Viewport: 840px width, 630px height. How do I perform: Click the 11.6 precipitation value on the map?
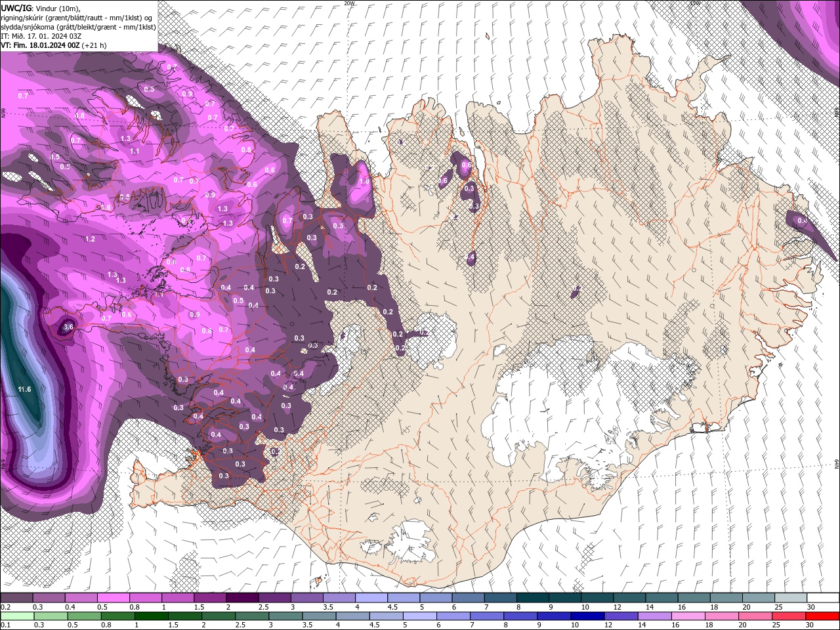point(24,390)
